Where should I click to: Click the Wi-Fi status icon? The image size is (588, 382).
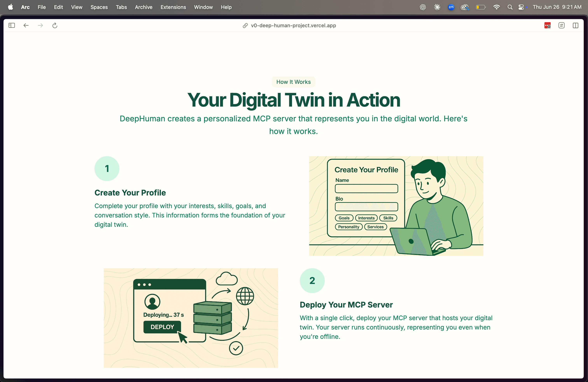pyautogui.click(x=497, y=7)
